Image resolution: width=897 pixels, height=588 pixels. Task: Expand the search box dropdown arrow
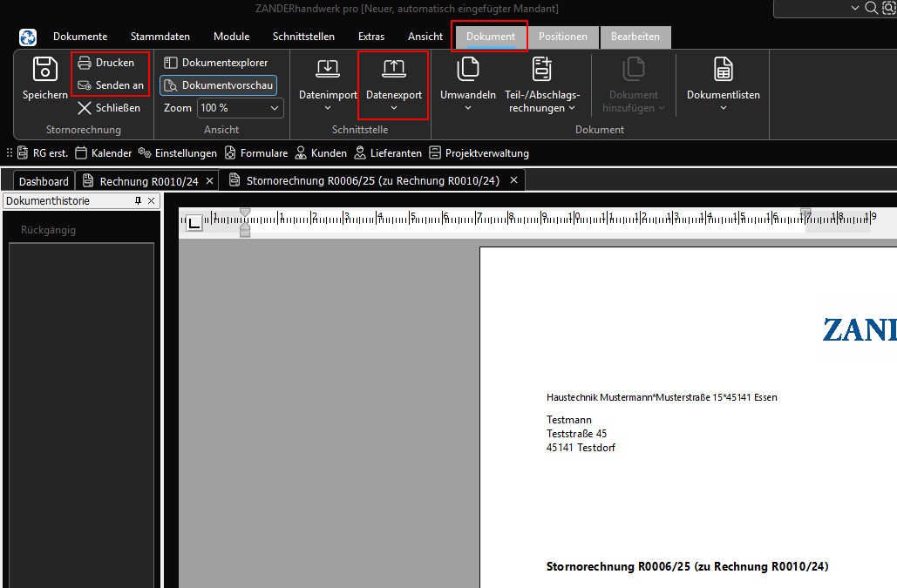coord(855,8)
